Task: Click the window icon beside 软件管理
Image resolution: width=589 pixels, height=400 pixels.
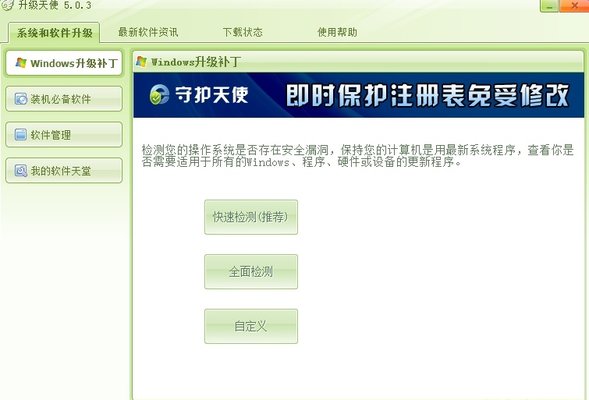Action: [x=21, y=134]
